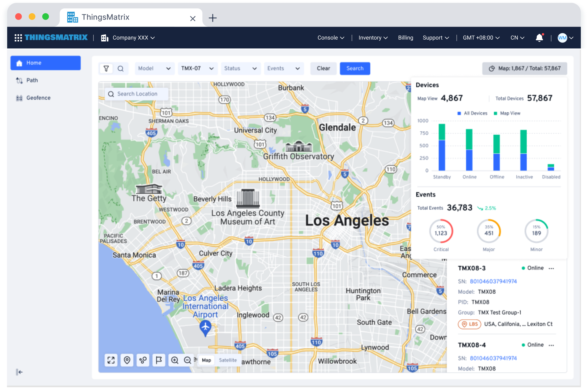Click the search magnifier toggle beside the filter

[121, 69]
